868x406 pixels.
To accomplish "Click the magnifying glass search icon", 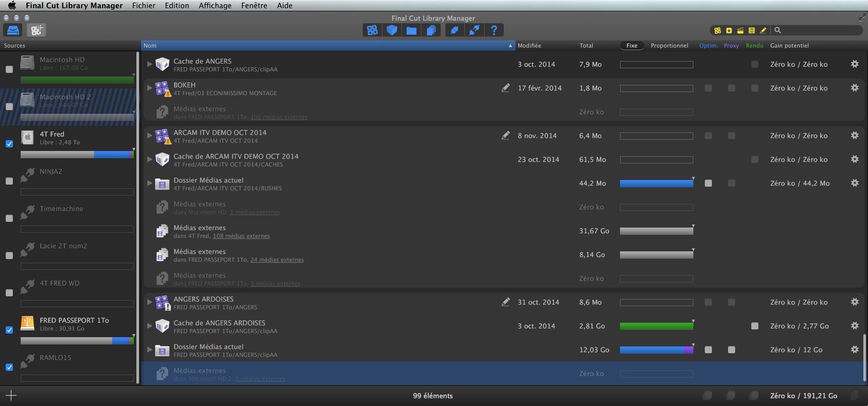I will coord(778,31).
